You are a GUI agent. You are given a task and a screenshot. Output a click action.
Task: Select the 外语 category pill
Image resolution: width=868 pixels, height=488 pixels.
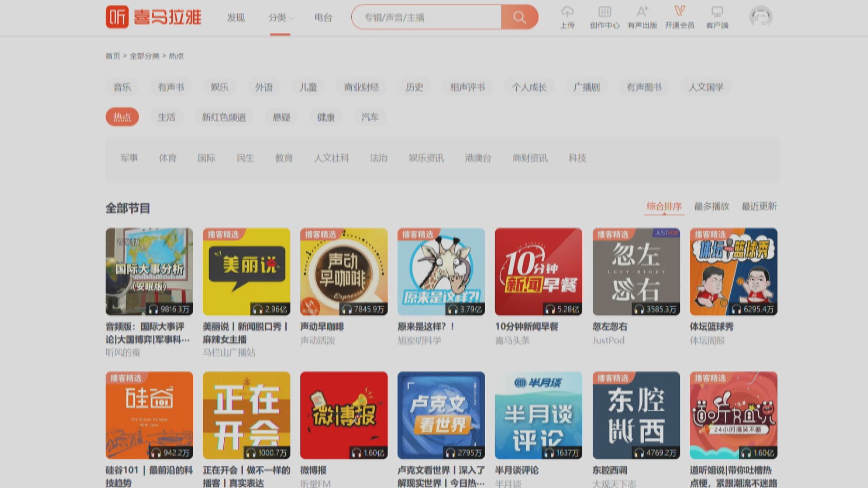264,87
